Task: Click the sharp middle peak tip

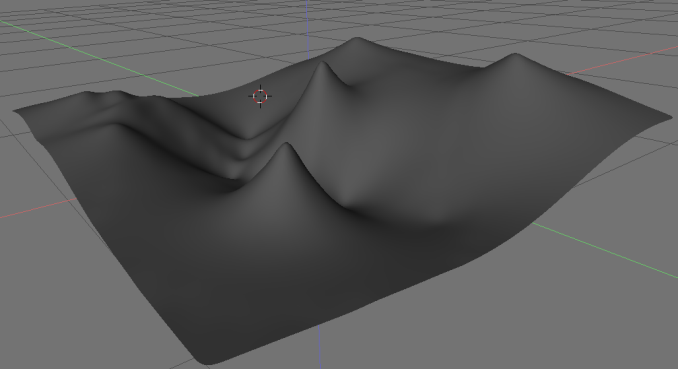Action: (x=322, y=65)
